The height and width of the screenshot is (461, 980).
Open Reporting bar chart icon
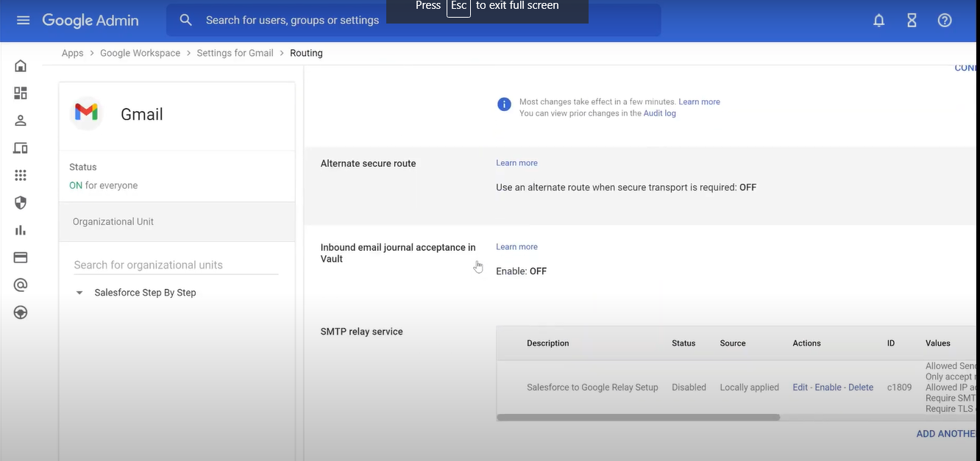point(21,230)
